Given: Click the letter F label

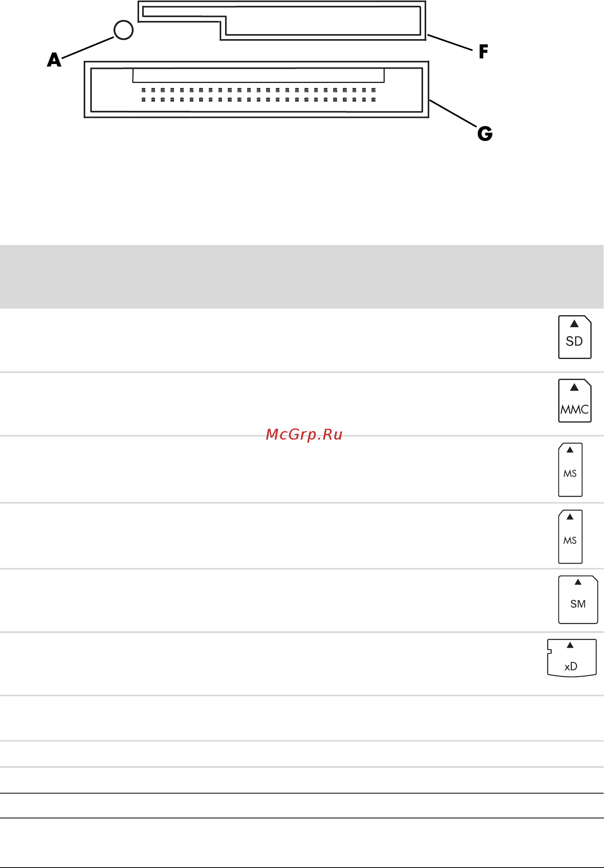Looking at the screenshot, I should click(x=483, y=51).
